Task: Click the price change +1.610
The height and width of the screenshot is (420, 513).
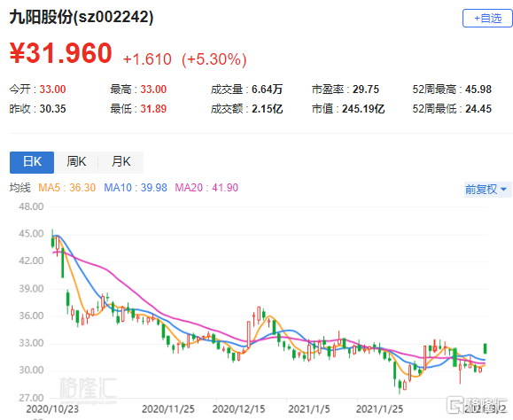Action: coord(147,59)
